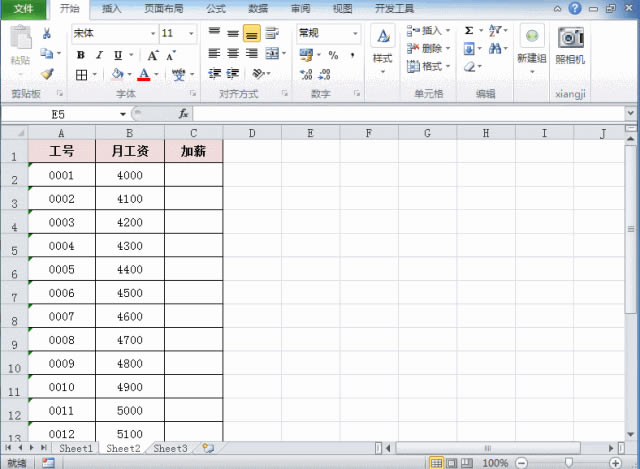
Task: Click the AutoSum sigma icon
Action: tap(469, 30)
